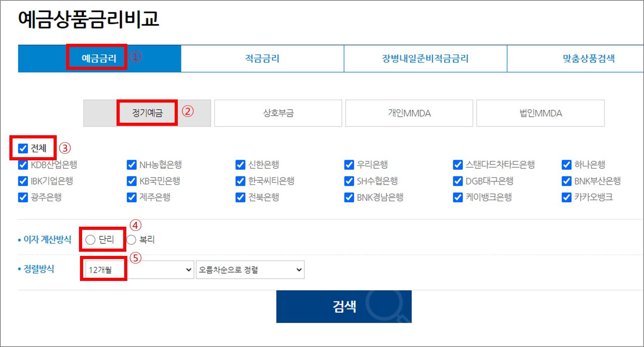Select the 복리 interest radio button
Viewport: 644px width, 347px height.
pyautogui.click(x=131, y=240)
